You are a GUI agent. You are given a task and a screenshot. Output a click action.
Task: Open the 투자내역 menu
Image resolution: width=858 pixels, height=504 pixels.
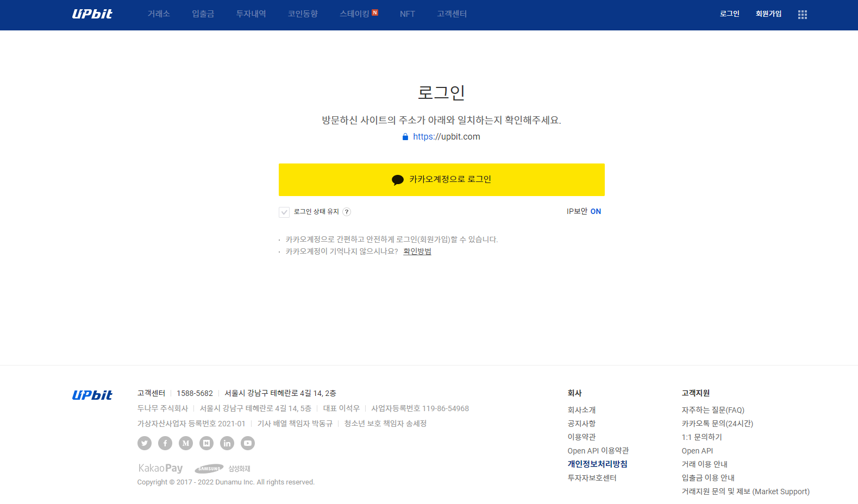pyautogui.click(x=251, y=14)
